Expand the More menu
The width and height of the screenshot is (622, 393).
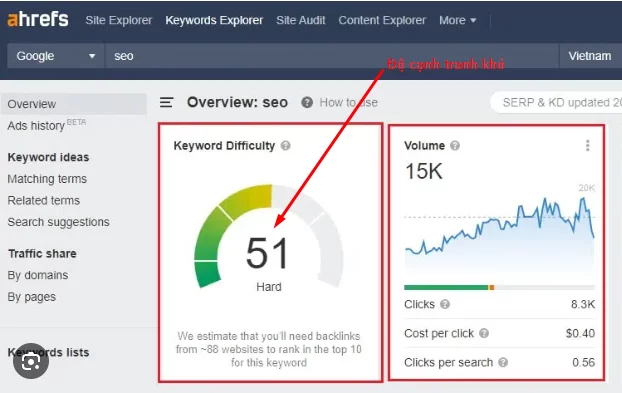click(x=457, y=20)
